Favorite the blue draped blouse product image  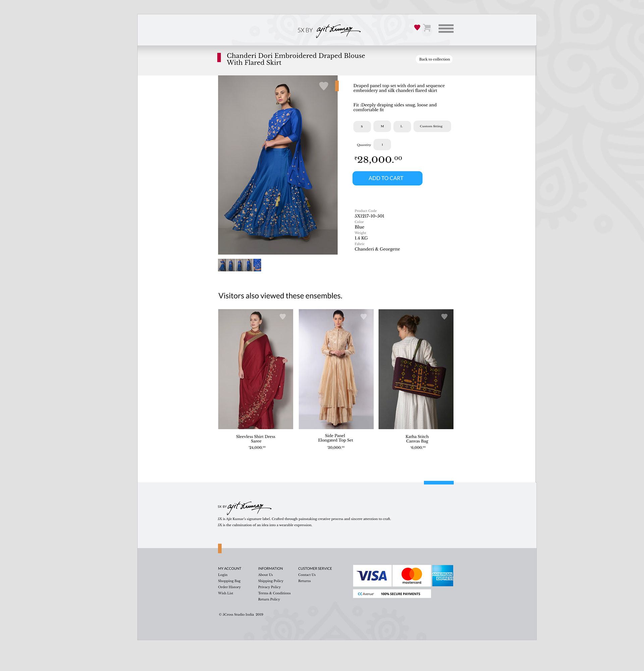pos(324,86)
